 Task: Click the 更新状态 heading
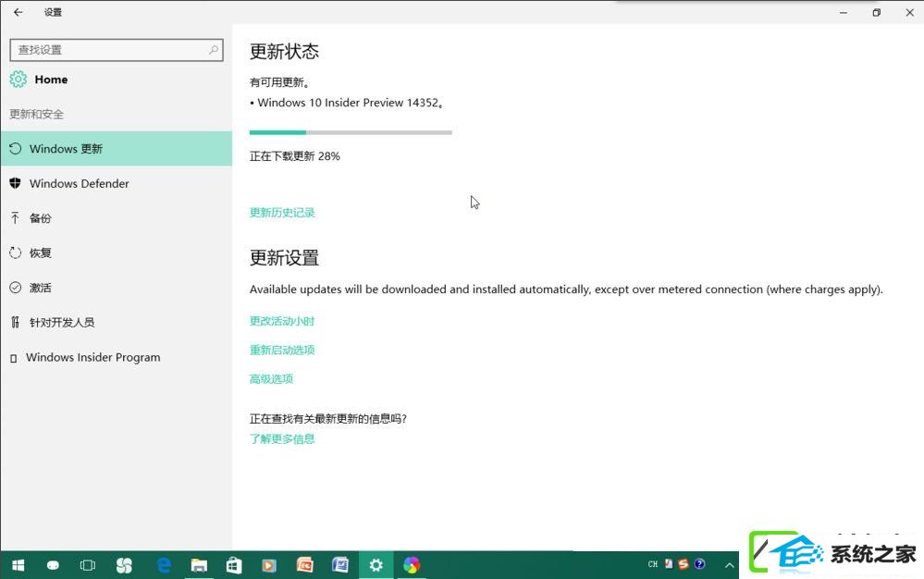(284, 52)
